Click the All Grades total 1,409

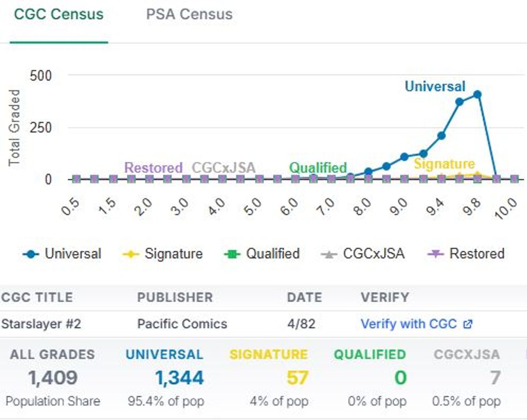[53, 378]
